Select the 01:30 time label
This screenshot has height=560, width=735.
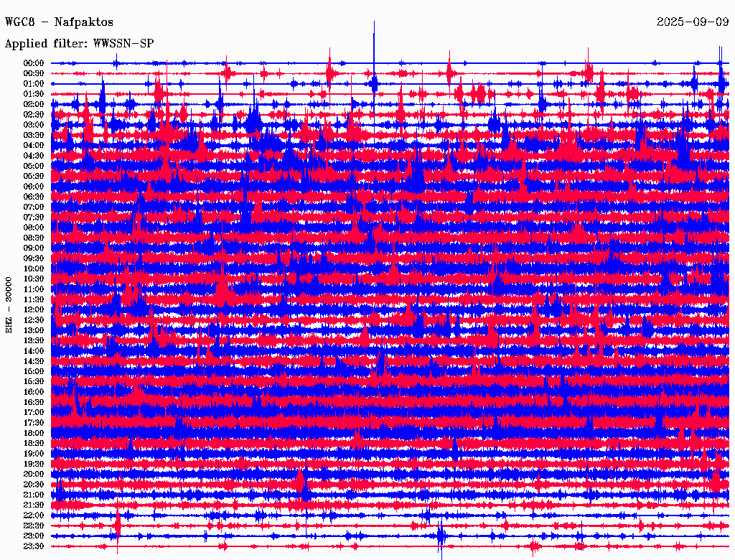point(34,94)
